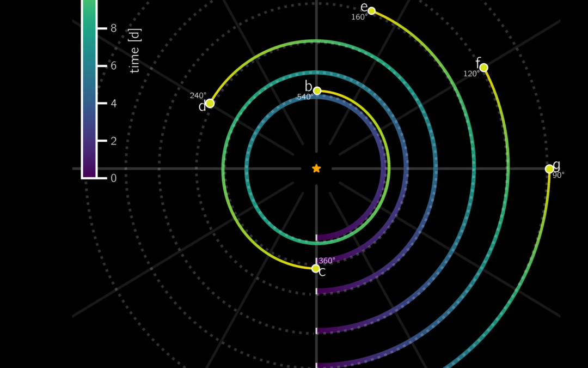Select planet g marker
This screenshot has height=368, width=588.
[x=549, y=169]
